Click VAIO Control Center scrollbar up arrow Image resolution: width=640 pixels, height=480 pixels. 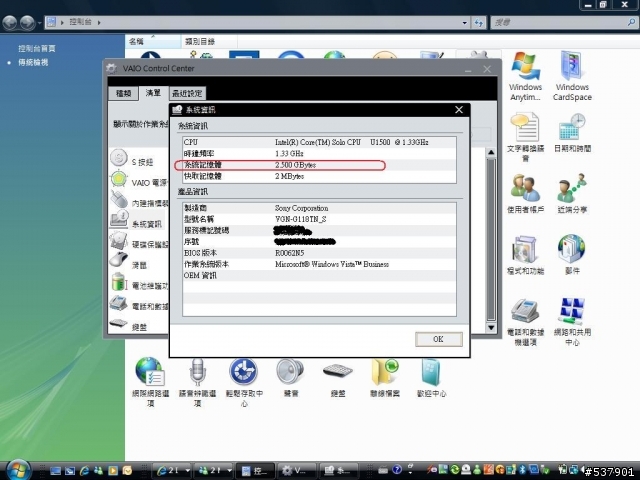(x=491, y=153)
